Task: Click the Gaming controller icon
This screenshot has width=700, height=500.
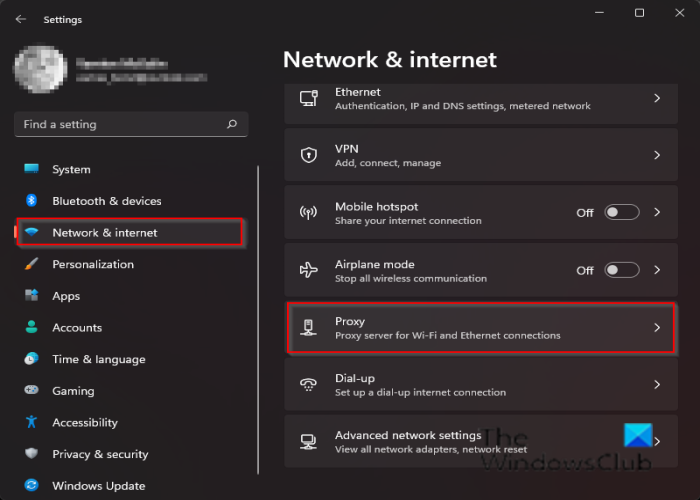Action: [31, 391]
